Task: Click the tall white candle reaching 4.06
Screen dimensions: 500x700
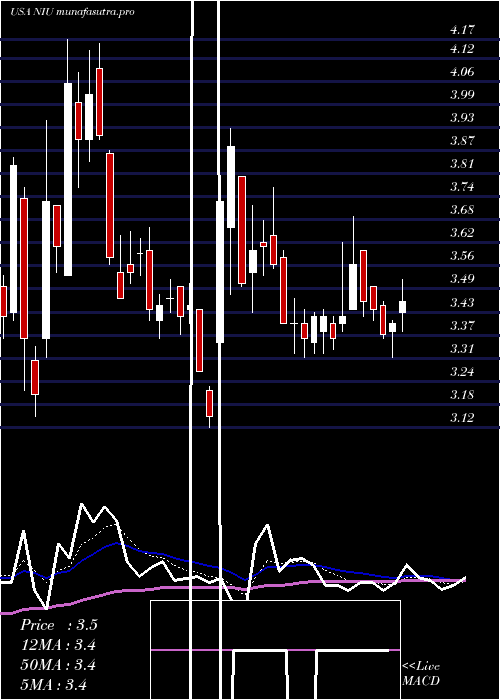Action: click(68, 179)
